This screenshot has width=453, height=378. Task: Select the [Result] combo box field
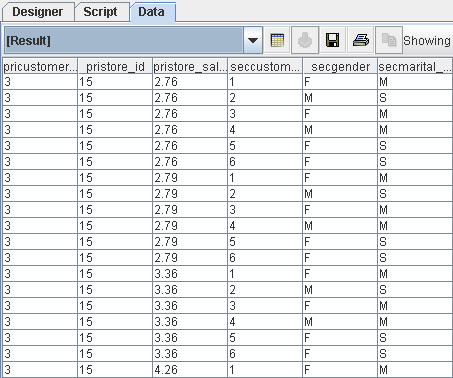(x=124, y=40)
